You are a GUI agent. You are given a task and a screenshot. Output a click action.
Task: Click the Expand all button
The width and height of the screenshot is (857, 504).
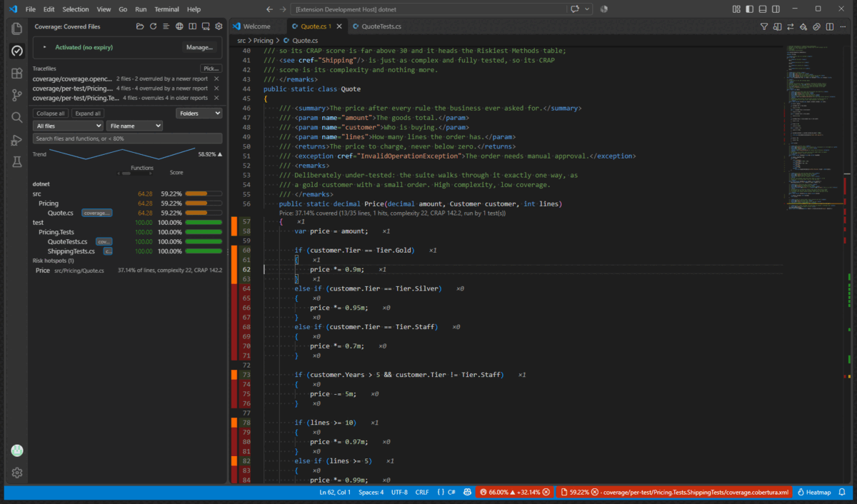click(x=88, y=114)
